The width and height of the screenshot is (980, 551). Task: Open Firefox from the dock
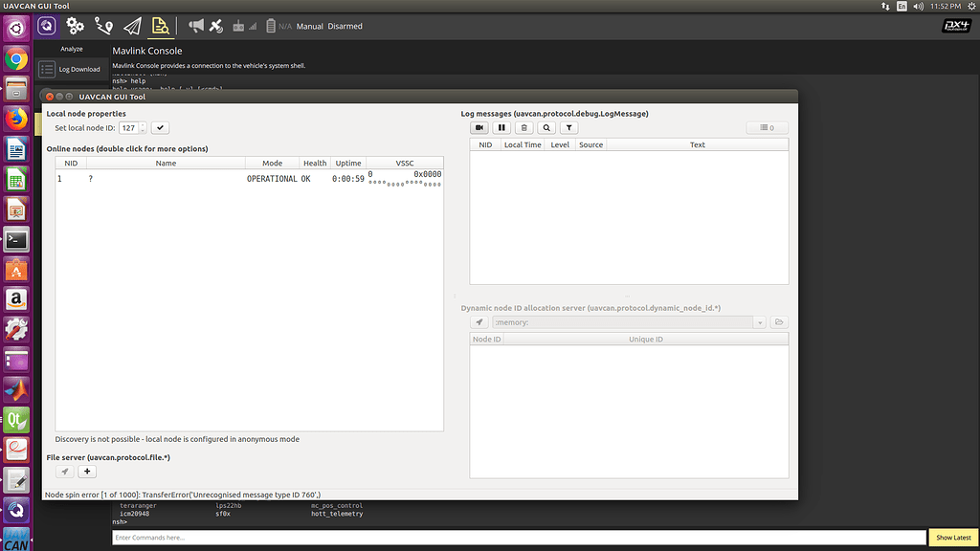click(16, 119)
